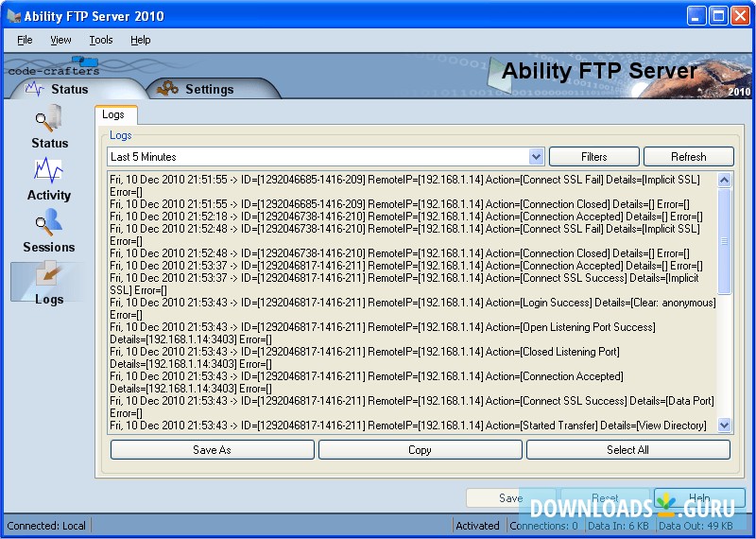Maximize the Ability FTP Server window
756x539 pixels.
(x=718, y=16)
